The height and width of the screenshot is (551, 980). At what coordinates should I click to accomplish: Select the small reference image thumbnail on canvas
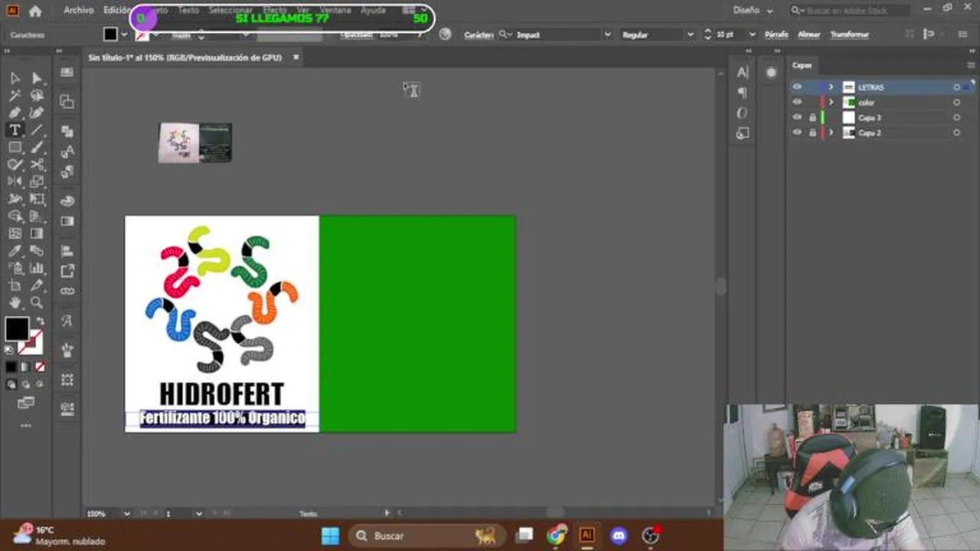point(195,142)
